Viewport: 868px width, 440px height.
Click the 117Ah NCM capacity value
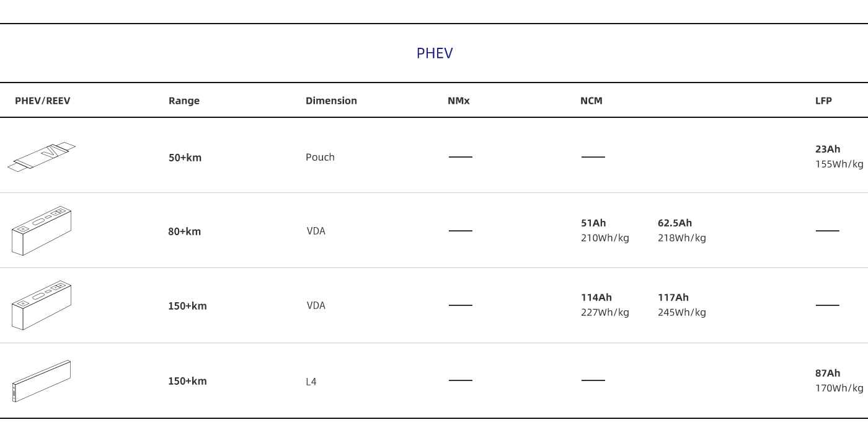pos(673,297)
